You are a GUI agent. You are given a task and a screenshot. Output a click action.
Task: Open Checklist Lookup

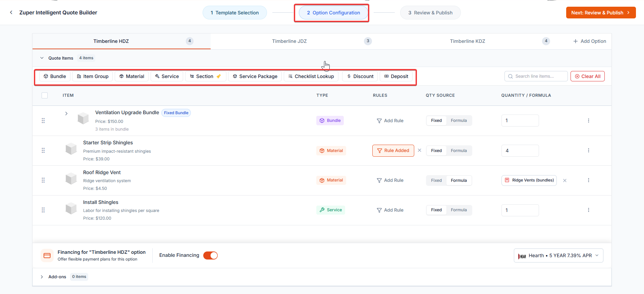311,76
